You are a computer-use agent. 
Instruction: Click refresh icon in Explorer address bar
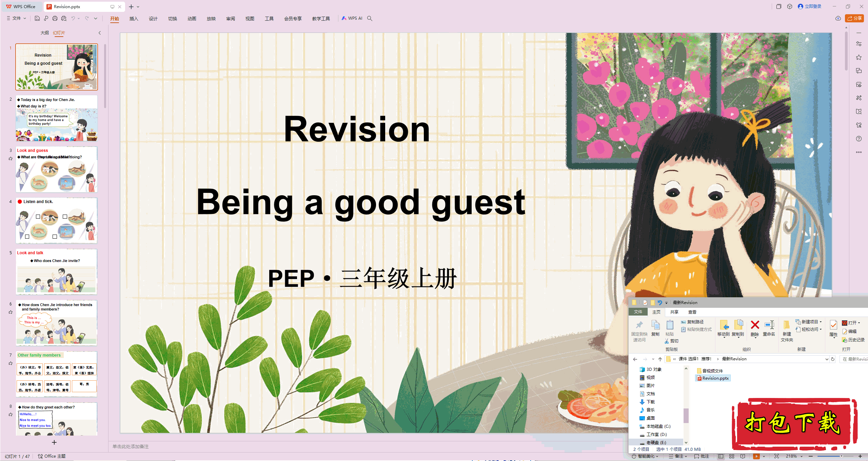tap(832, 359)
